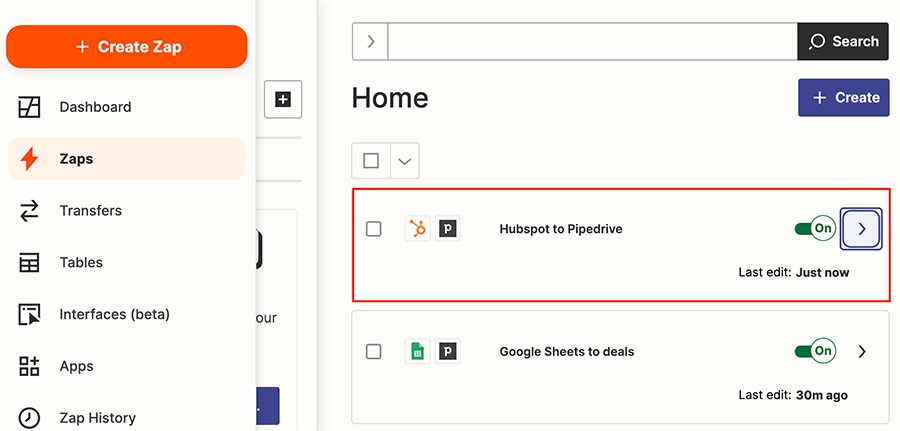This screenshot has height=431, width=900.
Task: Click 'Last edit: Just now' text
Action: [794, 272]
